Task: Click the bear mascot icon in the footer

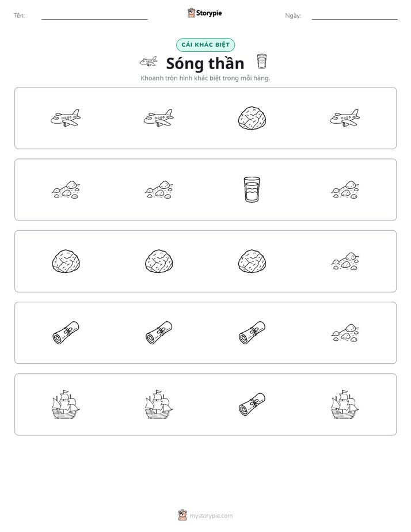Action: (x=182, y=515)
